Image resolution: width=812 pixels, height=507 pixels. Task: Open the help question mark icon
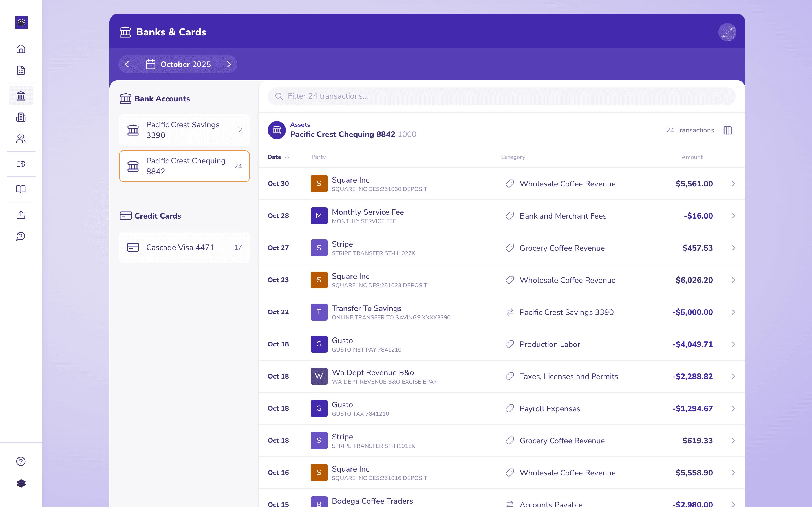(x=21, y=461)
